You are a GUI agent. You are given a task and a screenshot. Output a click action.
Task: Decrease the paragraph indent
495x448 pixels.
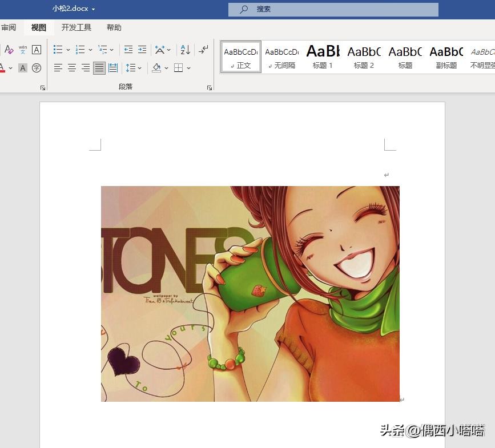coord(128,50)
